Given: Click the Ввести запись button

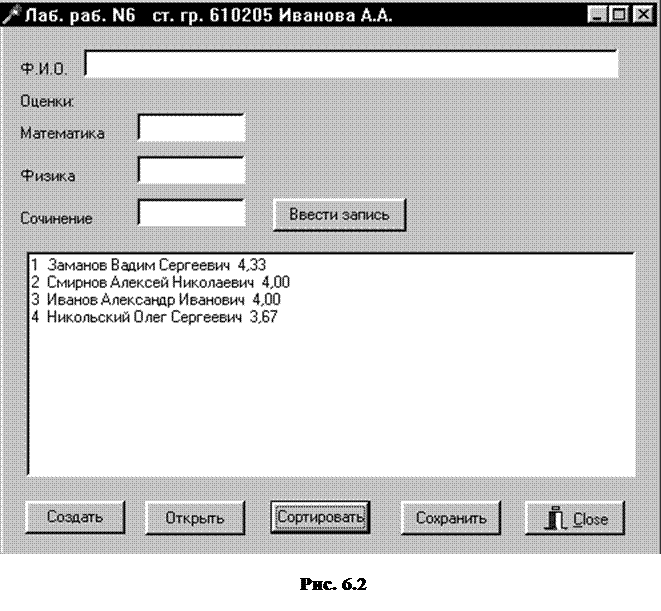Looking at the screenshot, I should pos(339,215).
